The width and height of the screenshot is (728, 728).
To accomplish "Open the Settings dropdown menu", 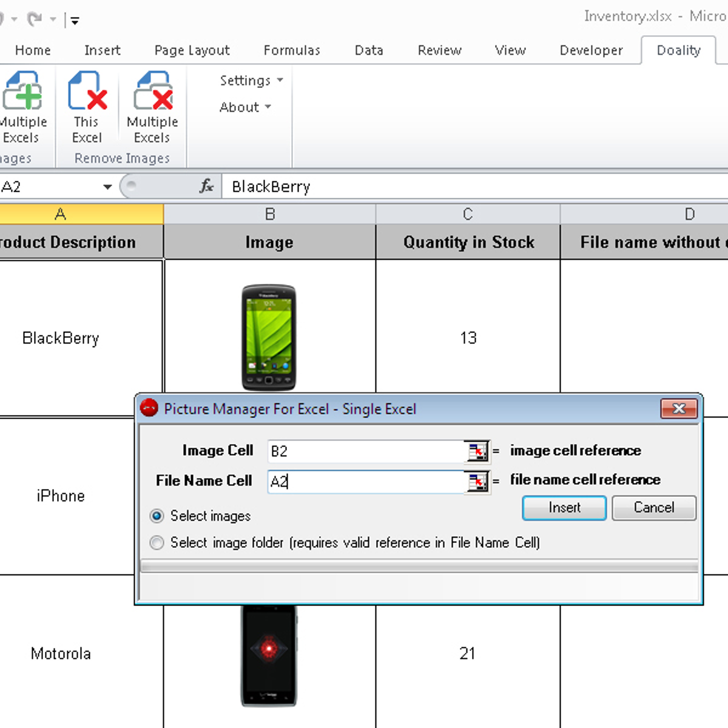I will tap(251, 80).
